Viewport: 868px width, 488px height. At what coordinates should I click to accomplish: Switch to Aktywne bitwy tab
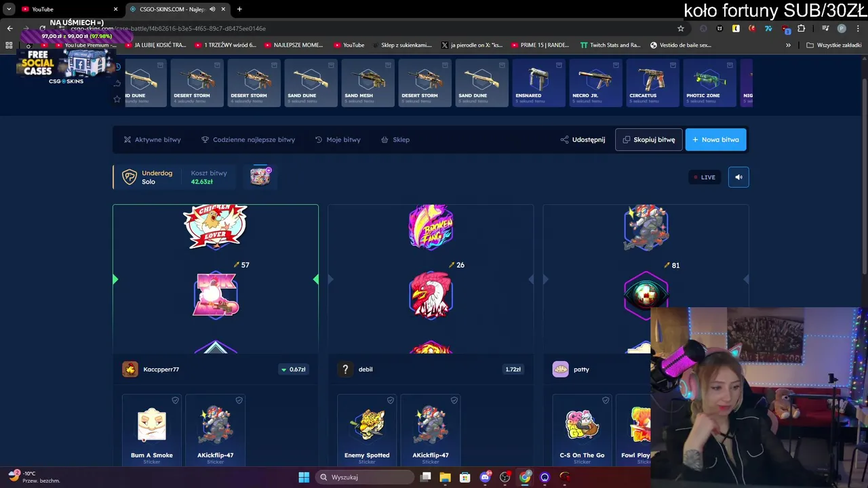(x=152, y=140)
